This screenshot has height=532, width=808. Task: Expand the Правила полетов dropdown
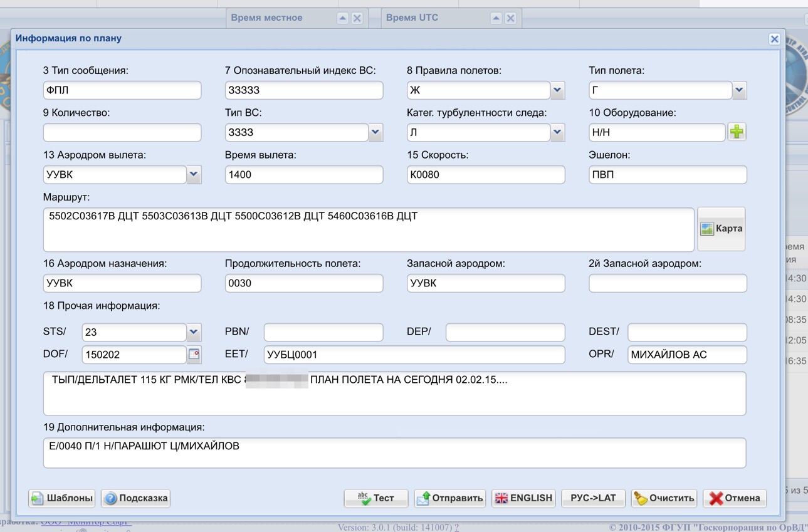558,90
